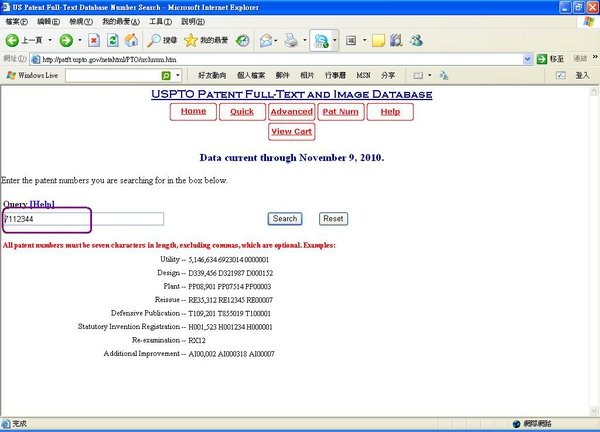Image resolution: width=600 pixels, height=432 pixels.
Task: Click the Discuss toolbar icon
Action: pos(351,40)
